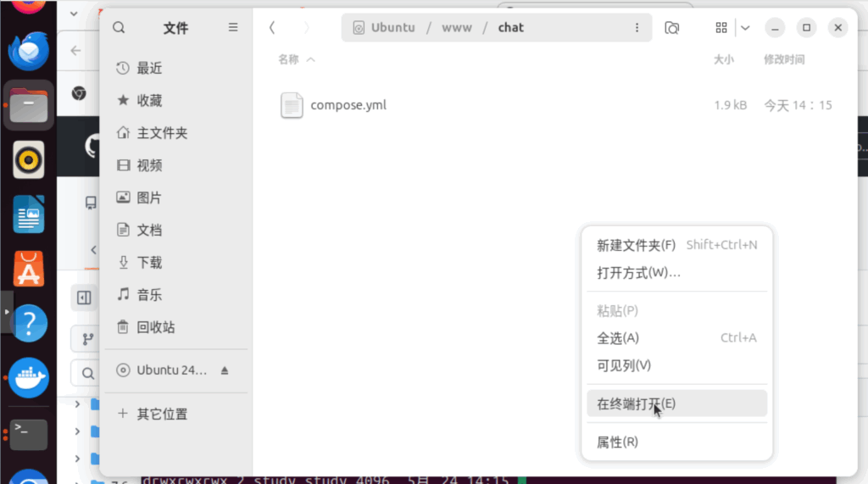Open Terminal from the dock
Image resolution: width=868 pixels, height=484 pixels.
[x=28, y=434]
